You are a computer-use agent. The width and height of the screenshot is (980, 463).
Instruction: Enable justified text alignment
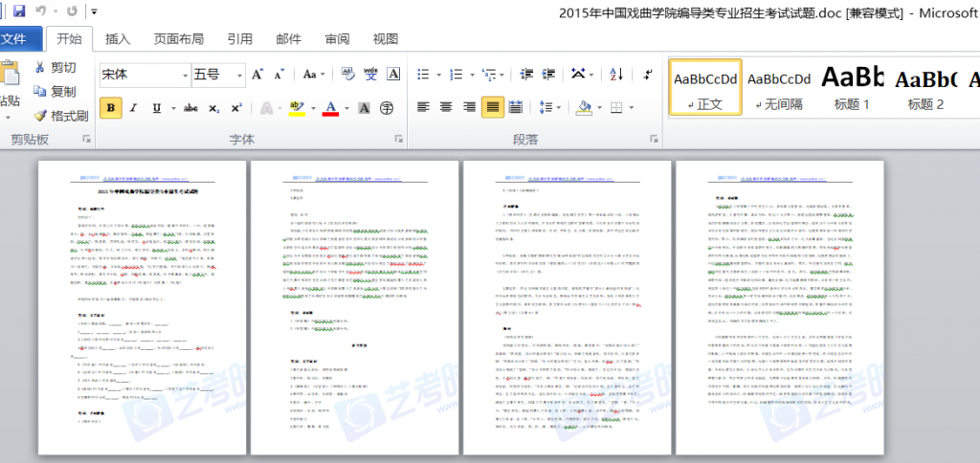pyautogui.click(x=493, y=107)
